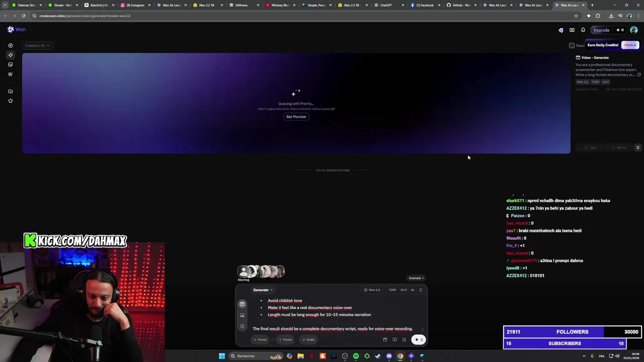The height and width of the screenshot is (362, 644).
Task: Copy the Video - Generate prompt text
Action: pos(639,75)
